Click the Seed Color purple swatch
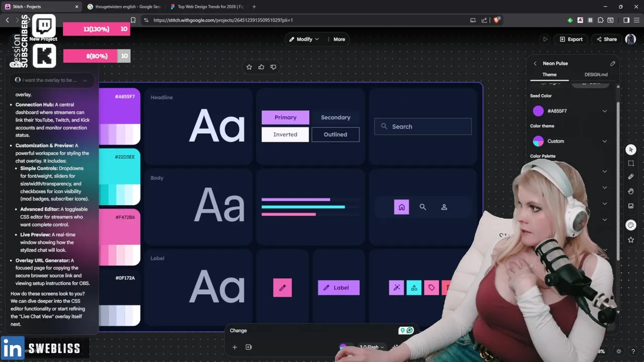The image size is (644, 362). (x=538, y=111)
